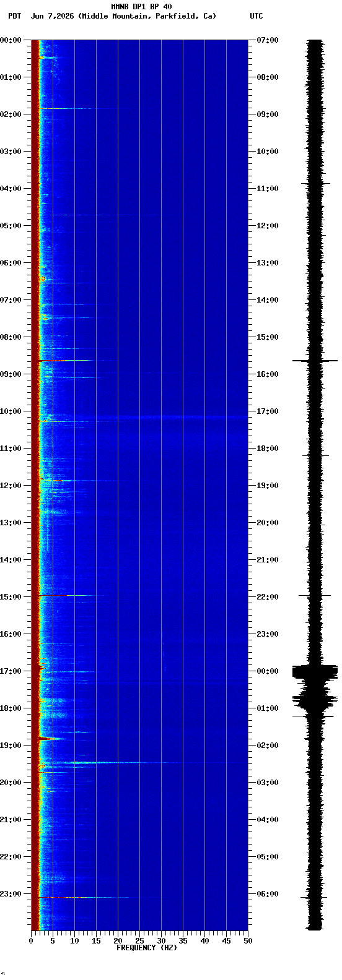This screenshot has height=980, width=342.
Task: Click the PDT time label "21:00"
Action: click(11, 820)
